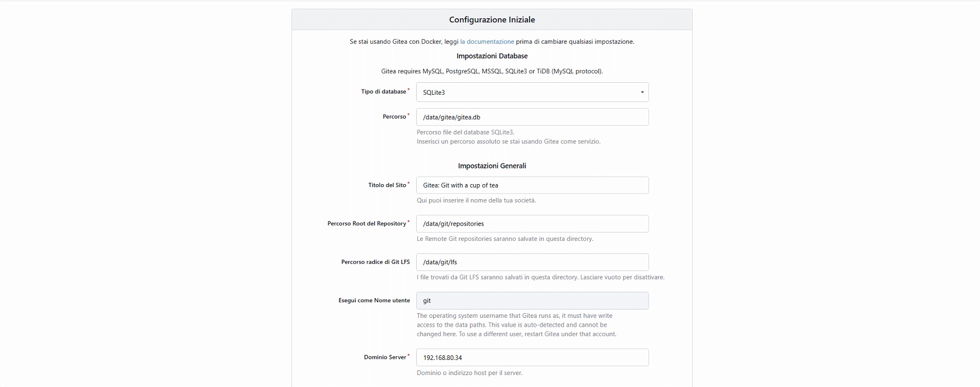Click the 'Percorso Root del Repository' label

point(367,224)
